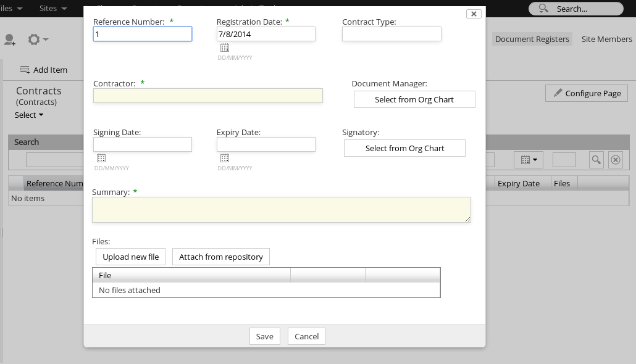Click into the Contractor input field
Viewport: 636px width, 364px height.
(x=207, y=96)
